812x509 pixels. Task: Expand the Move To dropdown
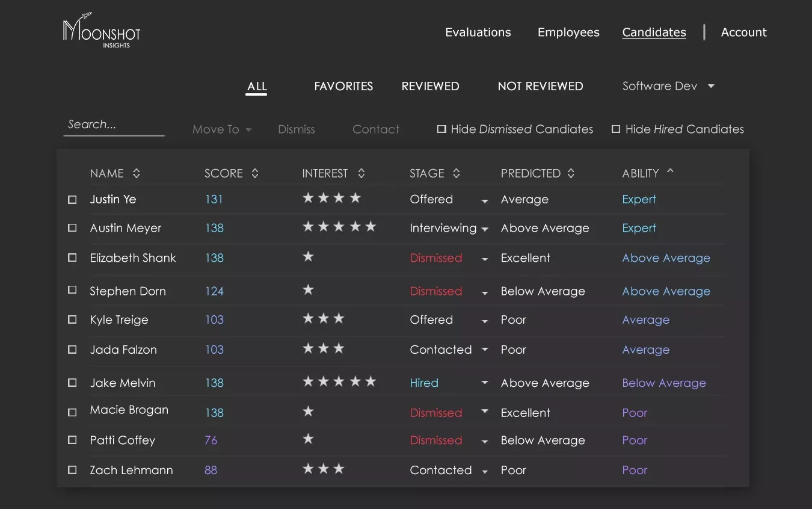coord(221,129)
